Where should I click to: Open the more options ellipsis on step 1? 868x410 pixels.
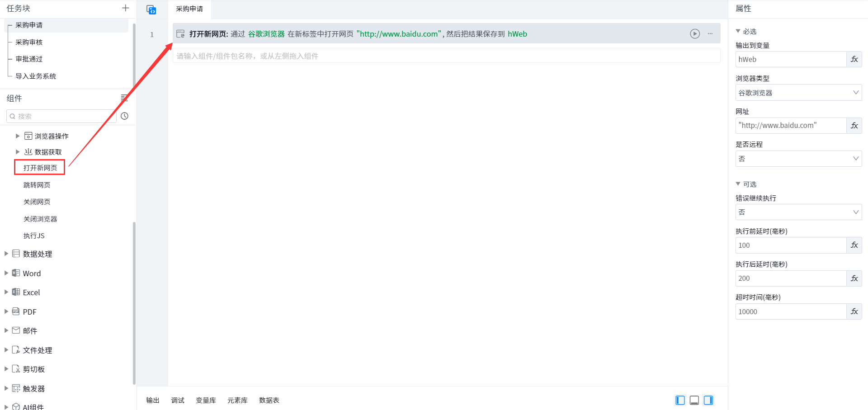[710, 34]
